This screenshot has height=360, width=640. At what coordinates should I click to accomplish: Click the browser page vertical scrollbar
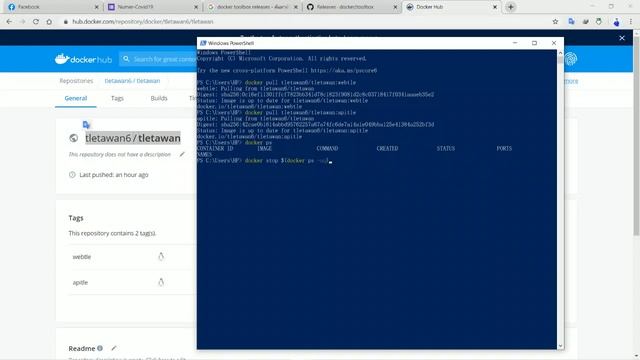click(x=636, y=135)
